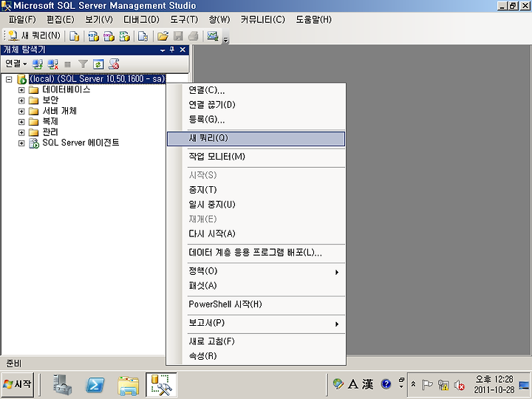Collapse the (local) server node
The image size is (532, 399).
pyautogui.click(x=9, y=79)
